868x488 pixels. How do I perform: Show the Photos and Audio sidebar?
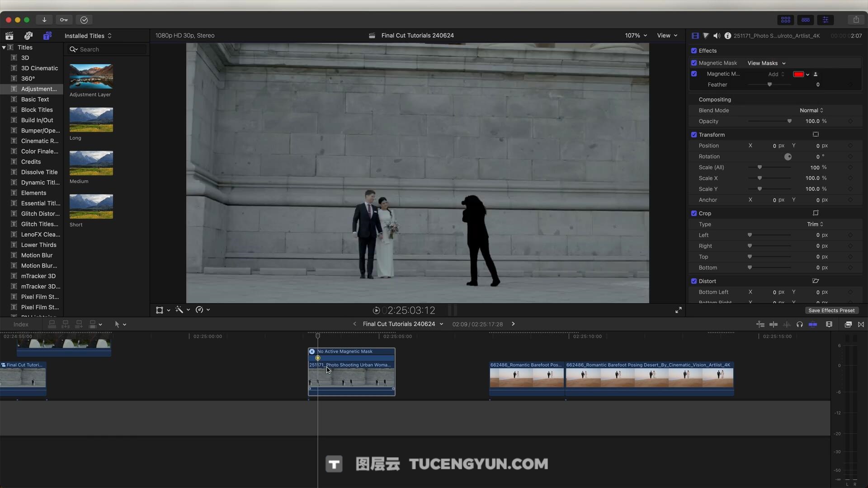[28, 36]
